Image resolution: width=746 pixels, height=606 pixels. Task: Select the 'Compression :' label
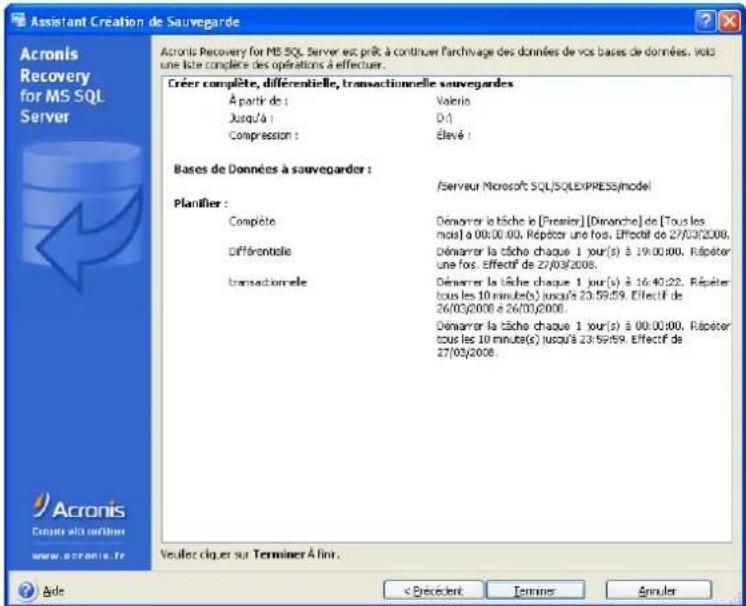pyautogui.click(x=264, y=135)
